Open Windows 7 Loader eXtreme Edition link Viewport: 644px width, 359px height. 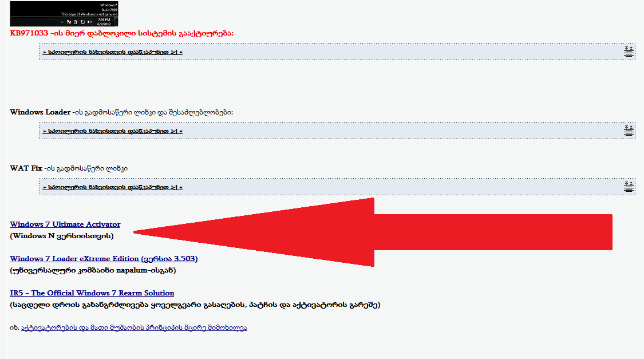[104, 259]
